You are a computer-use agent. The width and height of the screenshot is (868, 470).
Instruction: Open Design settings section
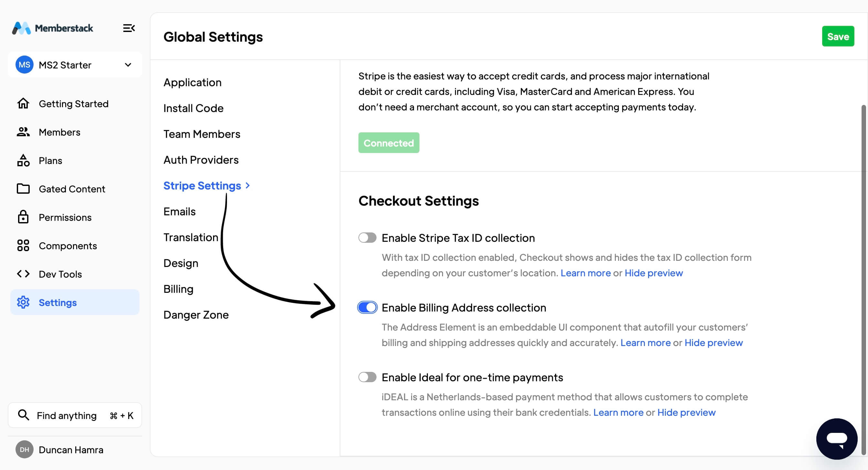pos(181,263)
